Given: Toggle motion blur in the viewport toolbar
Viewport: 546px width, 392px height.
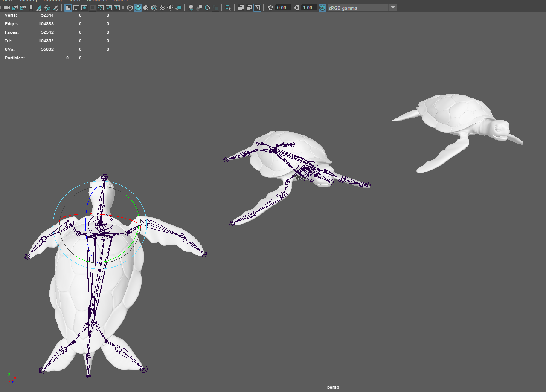Looking at the screenshot, I should [x=198, y=7].
